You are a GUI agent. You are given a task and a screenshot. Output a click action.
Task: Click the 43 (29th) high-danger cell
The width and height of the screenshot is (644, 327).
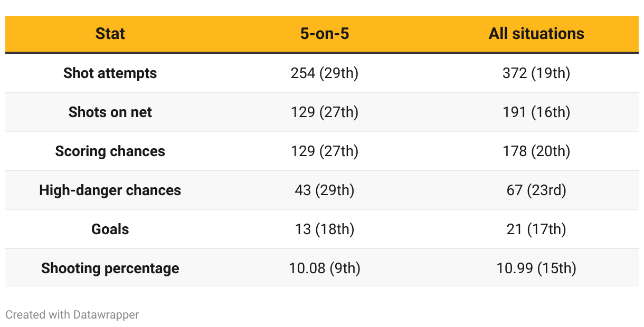[x=325, y=190]
